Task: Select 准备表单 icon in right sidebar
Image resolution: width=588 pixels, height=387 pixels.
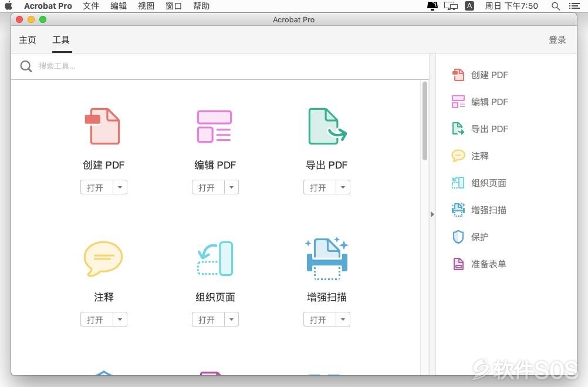Action: tap(458, 264)
